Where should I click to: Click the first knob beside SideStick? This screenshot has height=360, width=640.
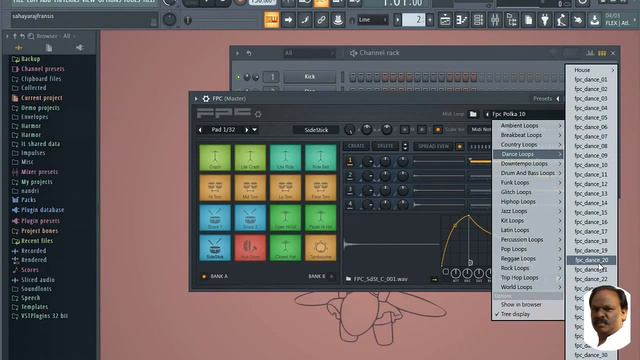click(349, 130)
